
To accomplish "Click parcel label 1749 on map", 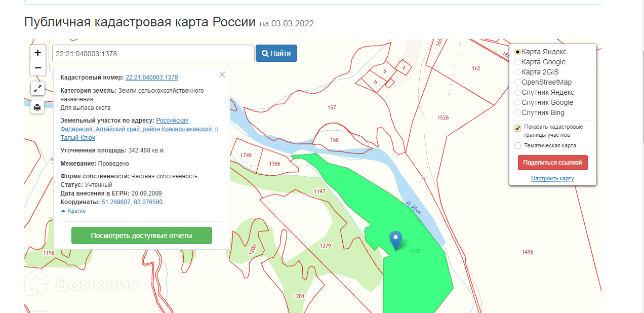I will click(246, 155).
